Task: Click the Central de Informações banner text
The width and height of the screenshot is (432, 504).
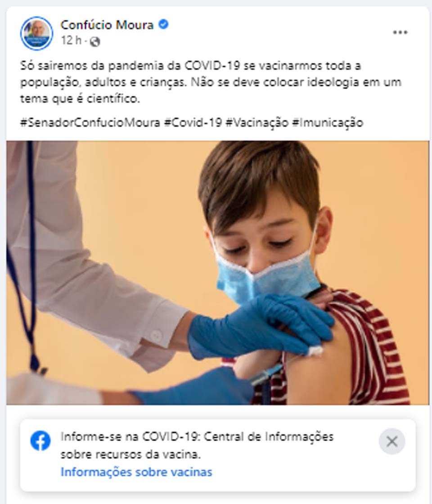Action: click(197, 445)
